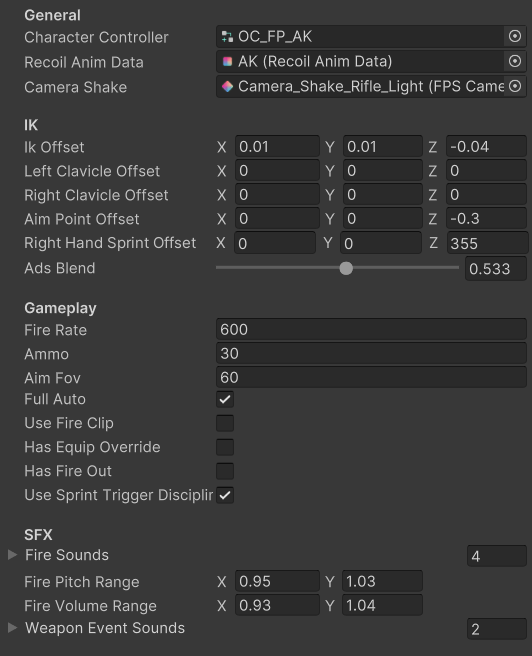The height and width of the screenshot is (656, 532).
Task: Click the Ammo value field
Action: 371,354
